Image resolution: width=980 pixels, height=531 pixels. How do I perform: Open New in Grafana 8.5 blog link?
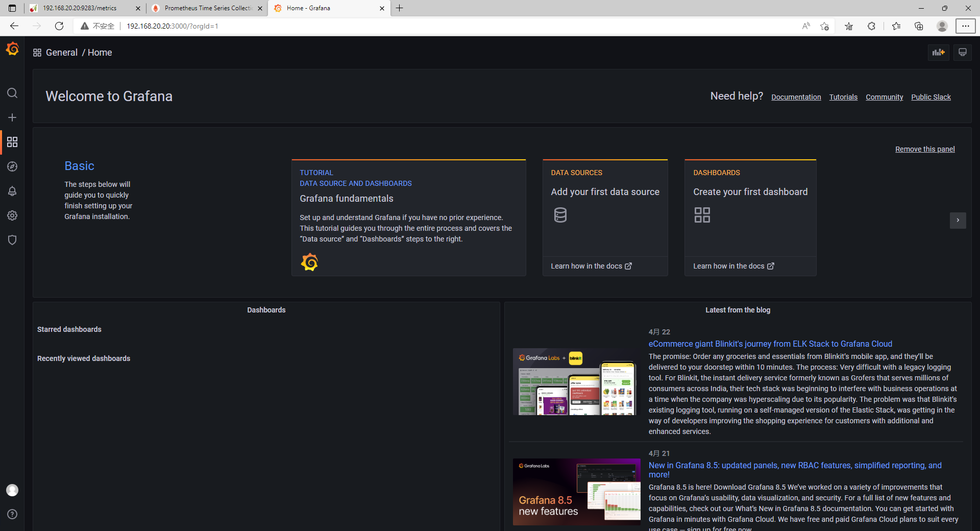click(x=795, y=470)
